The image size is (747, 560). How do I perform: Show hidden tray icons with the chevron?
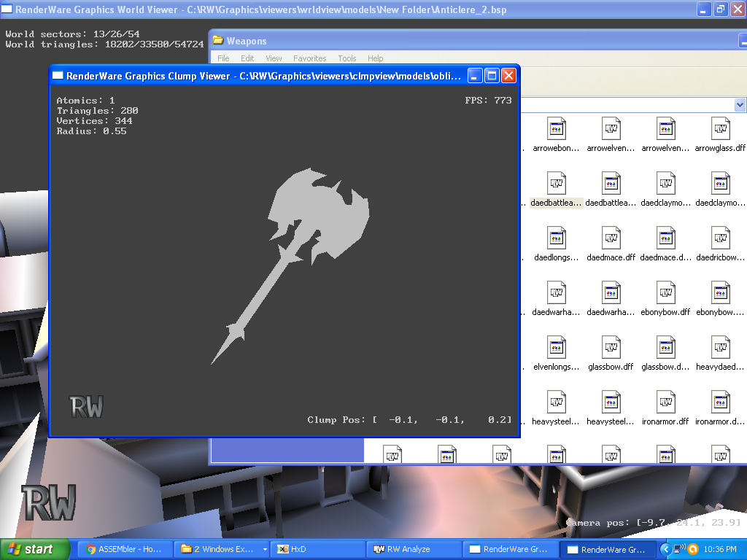pos(665,549)
